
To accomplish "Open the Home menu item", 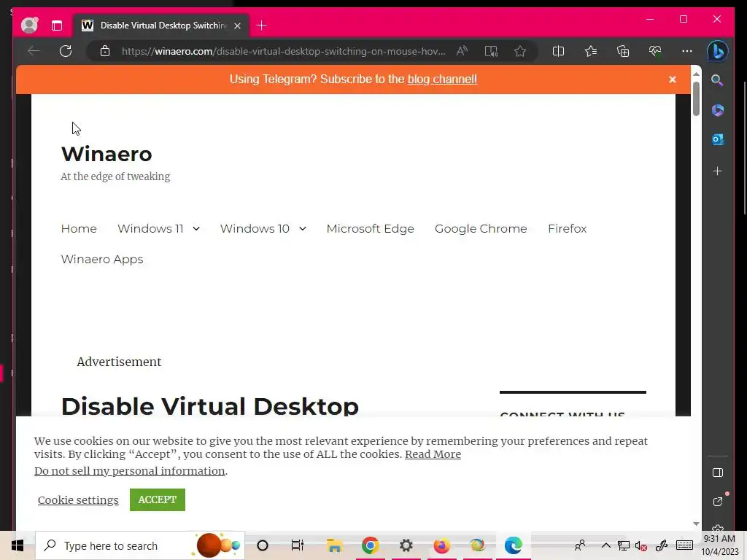I will click(x=79, y=228).
